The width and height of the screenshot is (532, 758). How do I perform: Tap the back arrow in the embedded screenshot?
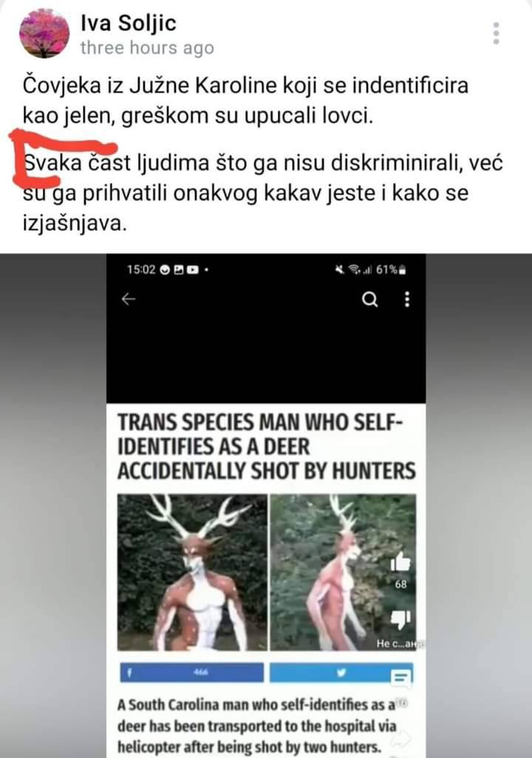(128, 300)
